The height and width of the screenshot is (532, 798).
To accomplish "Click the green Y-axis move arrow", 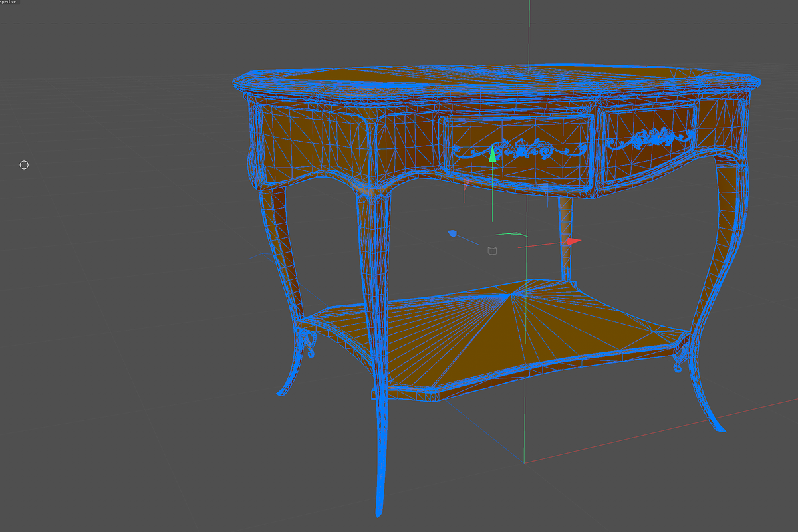I will point(492,155).
